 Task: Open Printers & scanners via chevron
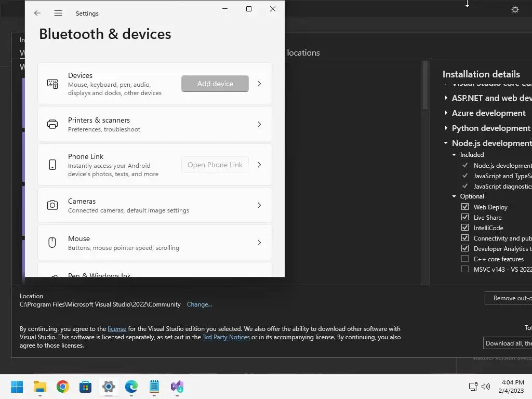[259, 124]
